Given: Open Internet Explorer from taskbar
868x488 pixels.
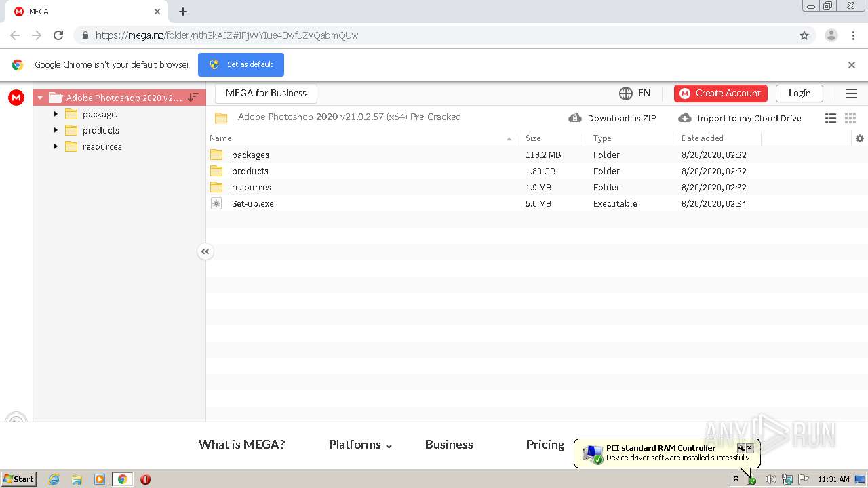Looking at the screenshot, I should 54,479.
